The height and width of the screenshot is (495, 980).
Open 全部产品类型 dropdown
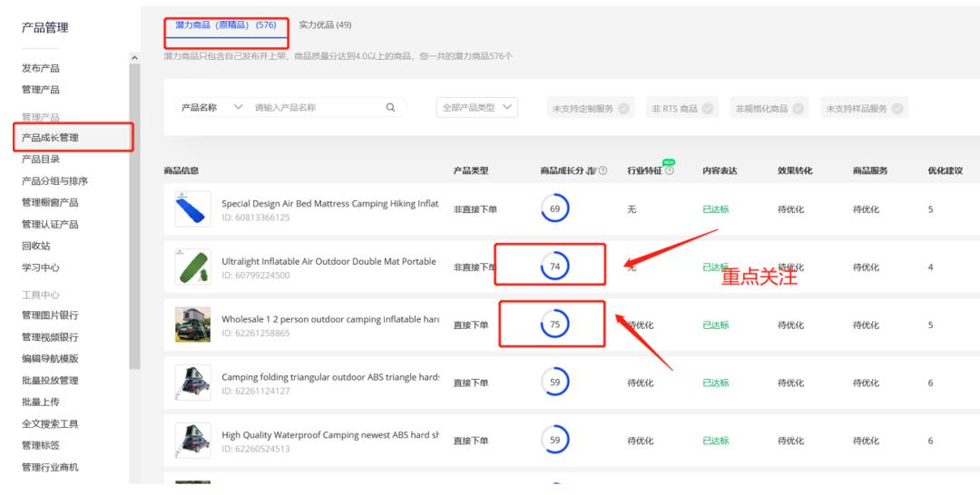(477, 107)
